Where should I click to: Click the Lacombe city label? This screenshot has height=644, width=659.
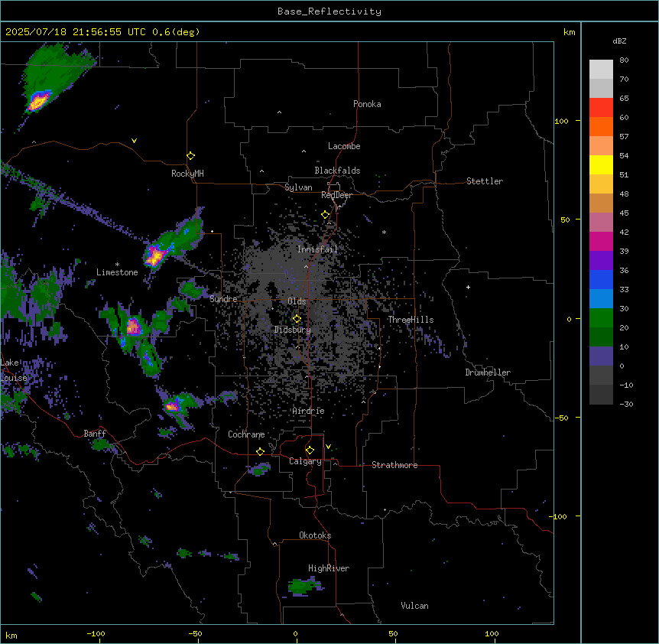pyautogui.click(x=344, y=146)
